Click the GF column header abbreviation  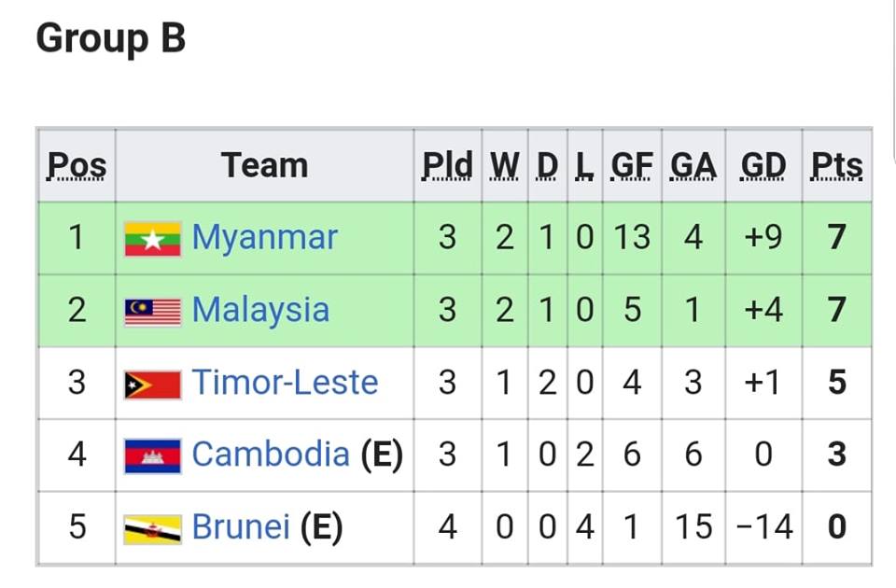tap(632, 166)
